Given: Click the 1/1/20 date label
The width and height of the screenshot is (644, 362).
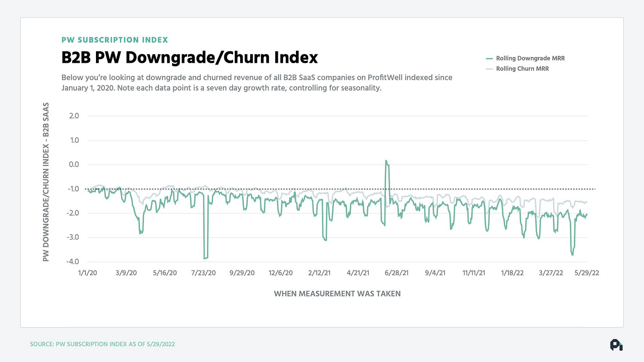Looking at the screenshot, I should point(87,273).
